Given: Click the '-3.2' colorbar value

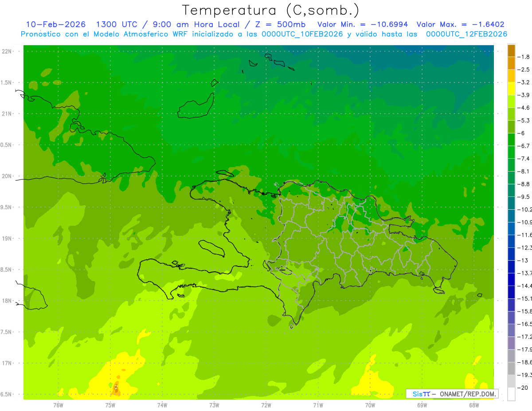Looking at the screenshot, I should click(524, 82).
